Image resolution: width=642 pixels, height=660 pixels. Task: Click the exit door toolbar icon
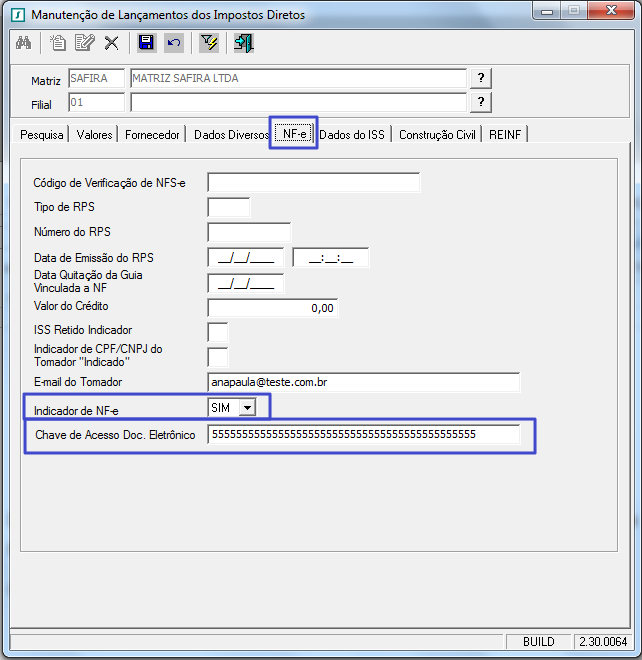pos(243,43)
